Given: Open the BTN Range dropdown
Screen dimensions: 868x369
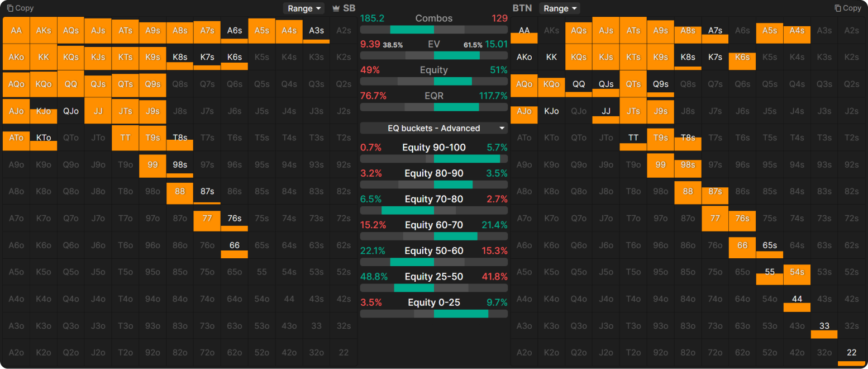Looking at the screenshot, I should 560,8.
